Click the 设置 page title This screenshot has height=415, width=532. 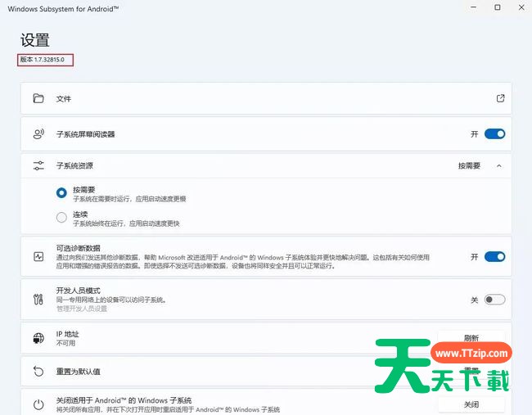pos(35,40)
